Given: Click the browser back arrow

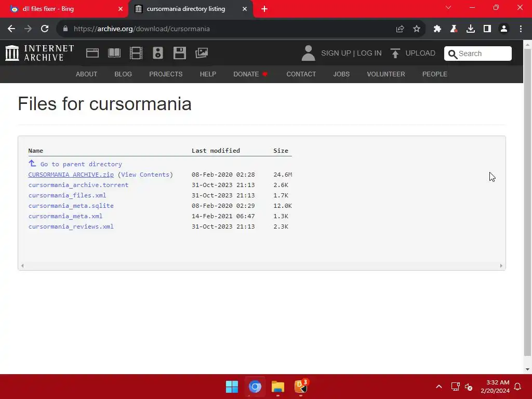Looking at the screenshot, I should tap(11, 29).
